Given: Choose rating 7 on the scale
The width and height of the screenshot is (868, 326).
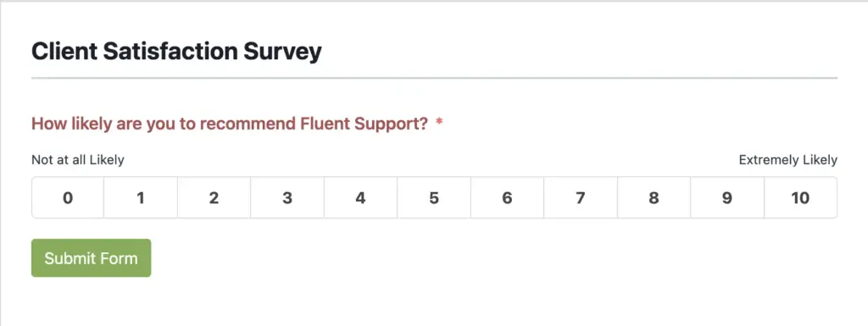Looking at the screenshot, I should 581,198.
